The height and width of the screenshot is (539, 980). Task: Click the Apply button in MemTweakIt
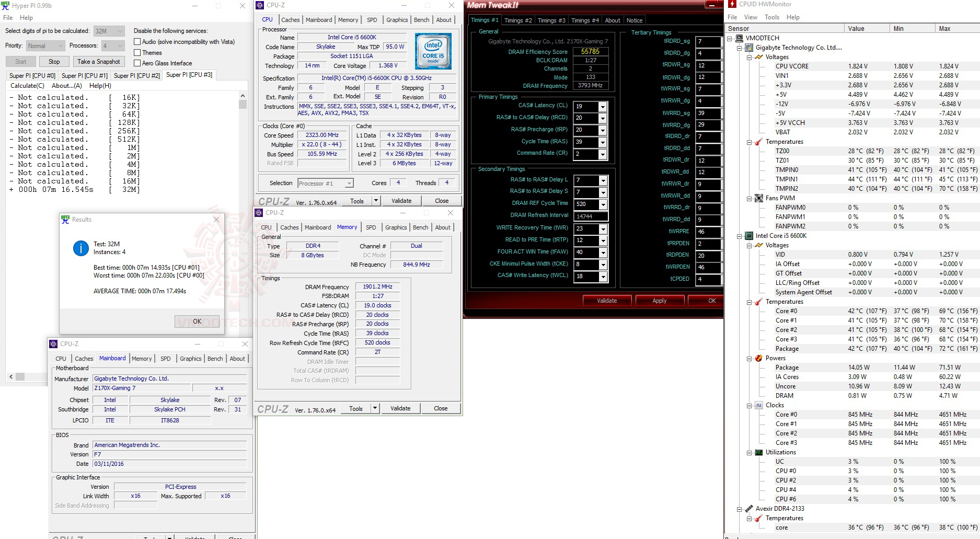coord(660,301)
